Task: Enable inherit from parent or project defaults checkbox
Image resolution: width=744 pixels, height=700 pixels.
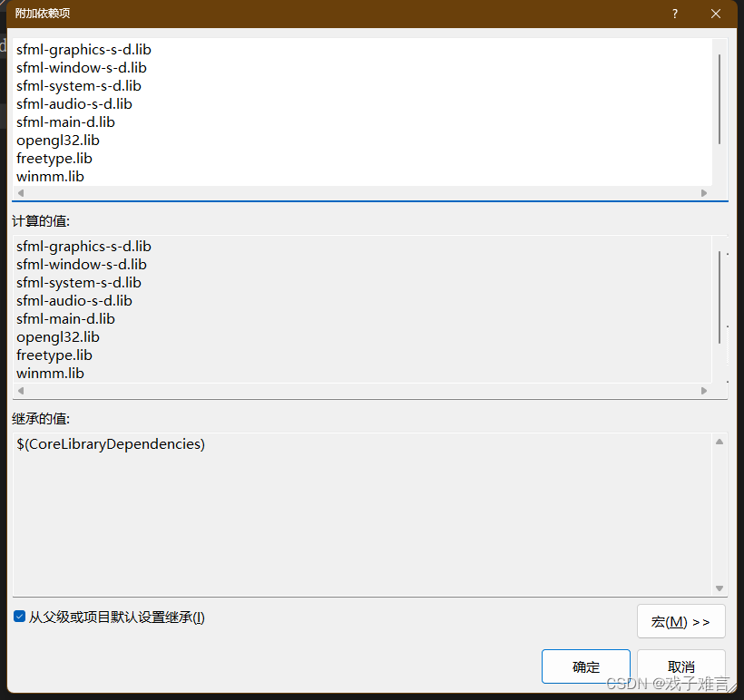Action: (19, 617)
